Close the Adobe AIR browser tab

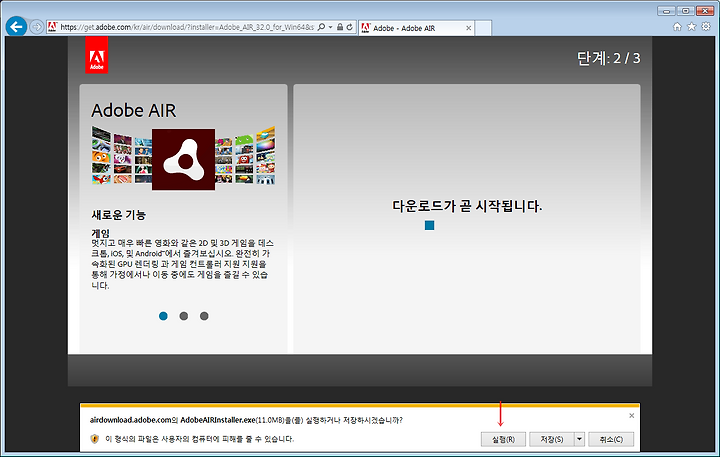point(468,28)
